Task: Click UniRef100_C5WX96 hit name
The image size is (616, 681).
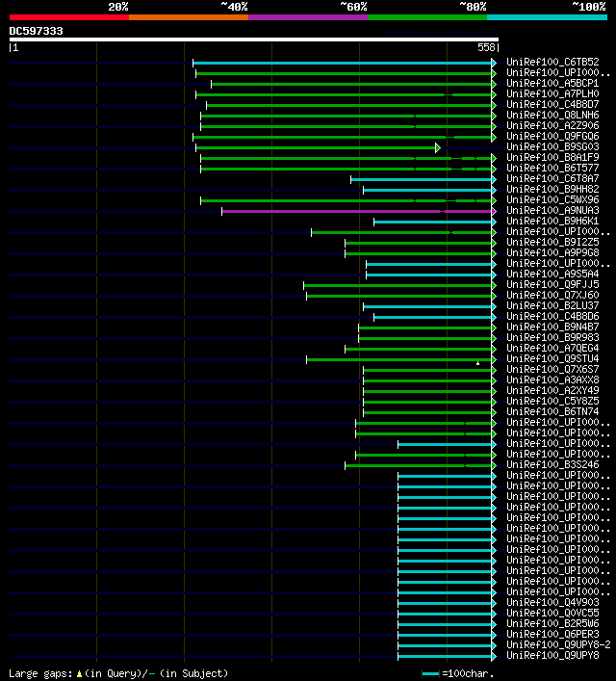Action: coord(552,199)
